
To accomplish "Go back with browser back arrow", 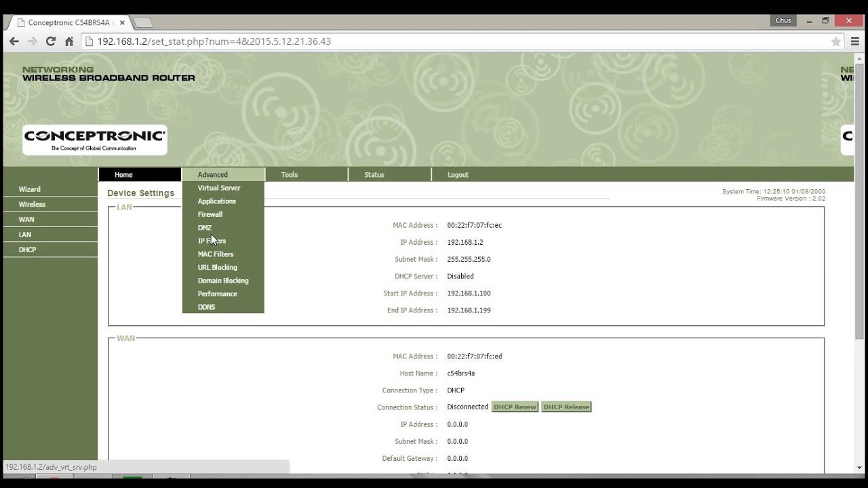I will (x=14, y=41).
